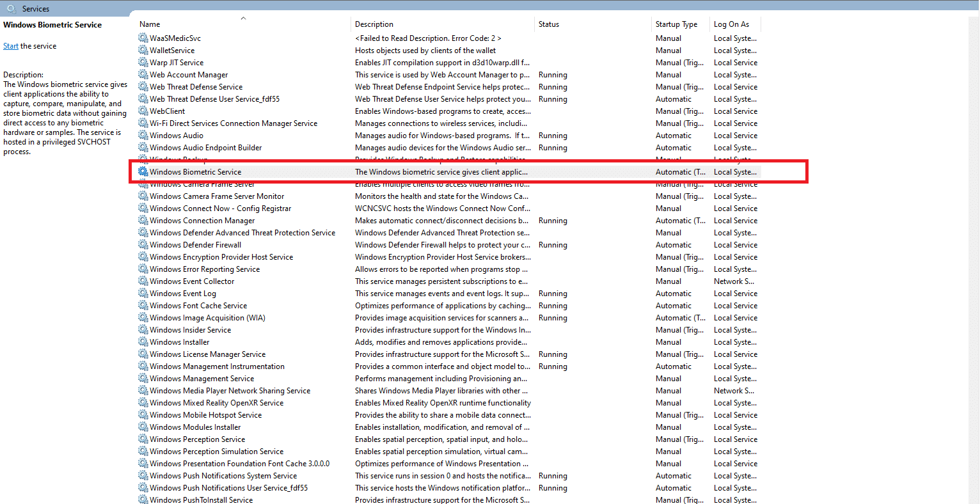This screenshot has width=980, height=504.
Task: Click gear icon beside Warp JIT Service
Action: (143, 63)
